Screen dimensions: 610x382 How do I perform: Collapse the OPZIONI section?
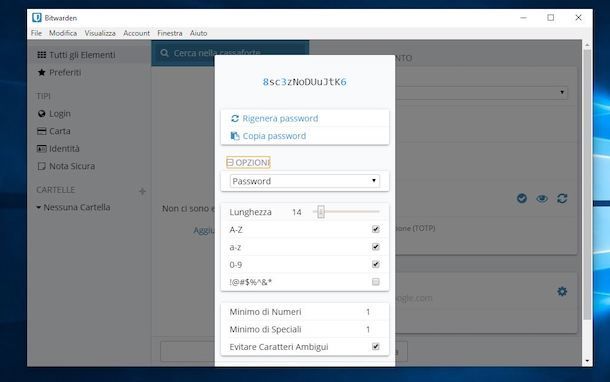coord(248,162)
